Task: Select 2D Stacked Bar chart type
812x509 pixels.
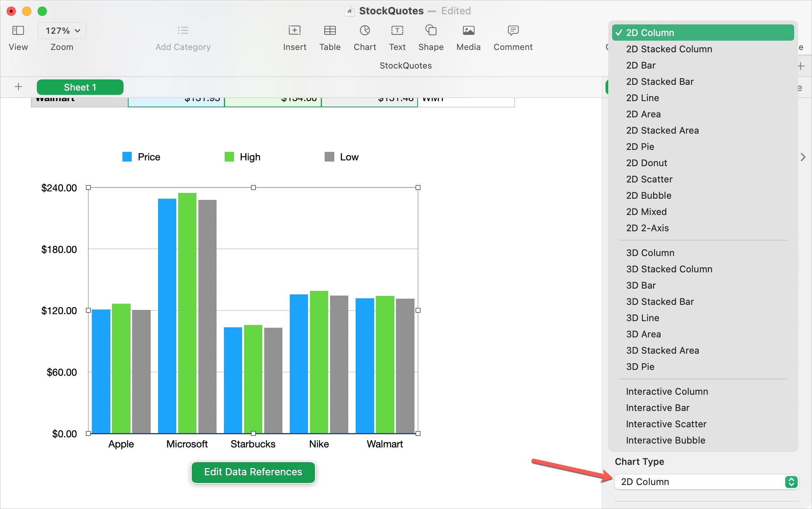Action: coord(703,81)
